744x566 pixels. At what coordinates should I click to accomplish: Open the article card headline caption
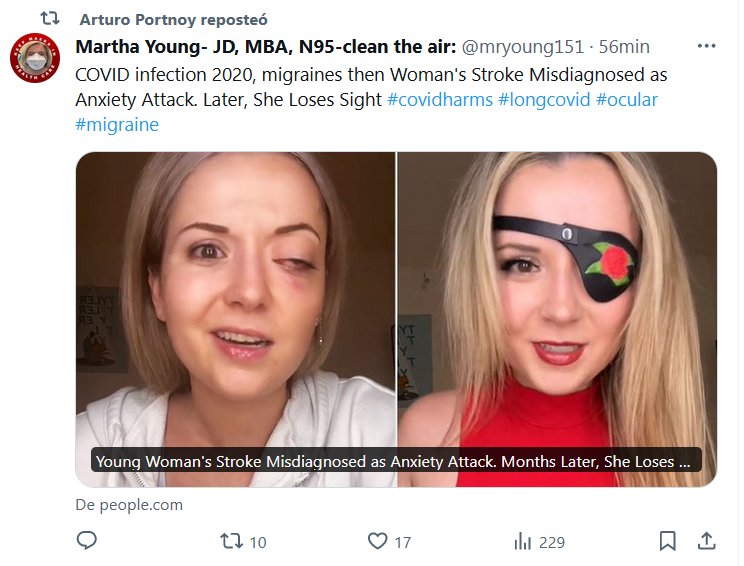395,462
